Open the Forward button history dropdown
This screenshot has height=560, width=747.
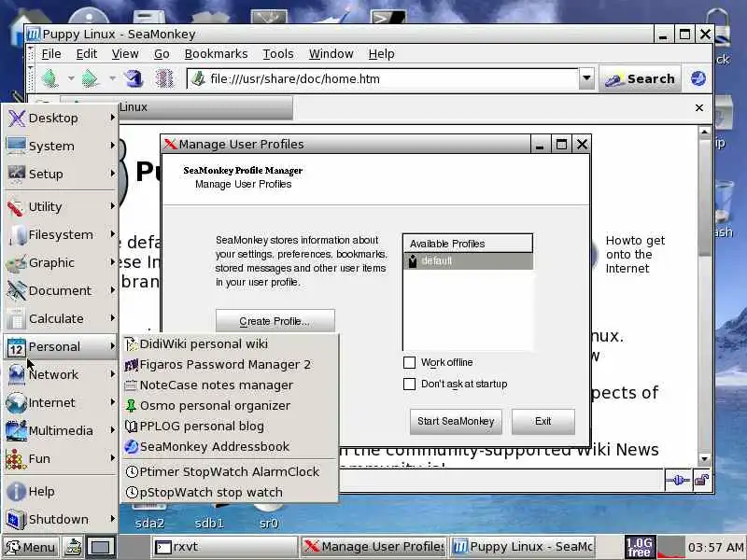point(112,78)
